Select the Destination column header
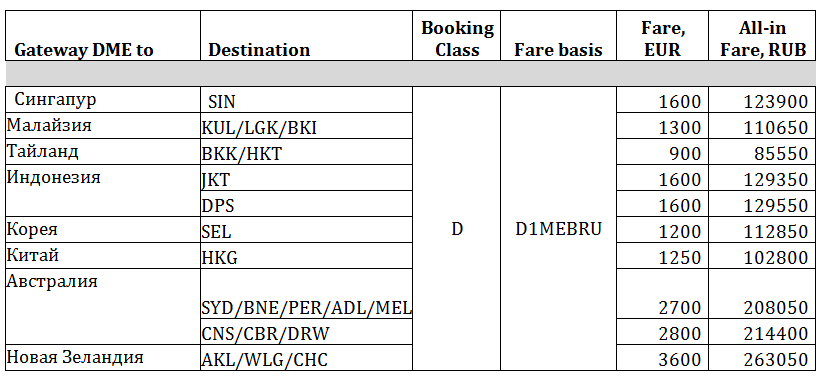Image resolution: width=821 pixels, height=381 pixels. click(306, 36)
